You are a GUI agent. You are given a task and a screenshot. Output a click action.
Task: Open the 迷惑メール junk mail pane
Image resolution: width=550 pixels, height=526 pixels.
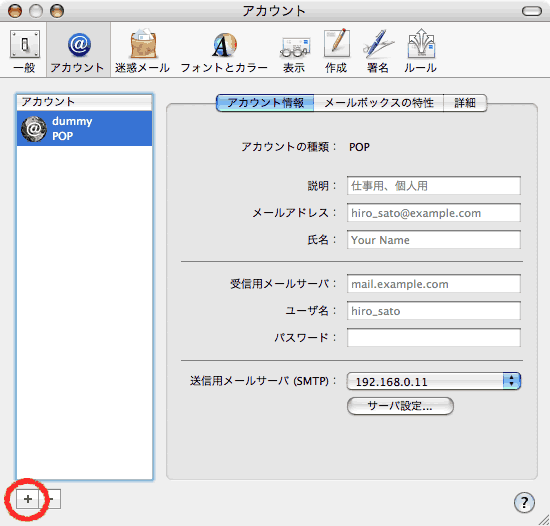click(x=142, y=51)
